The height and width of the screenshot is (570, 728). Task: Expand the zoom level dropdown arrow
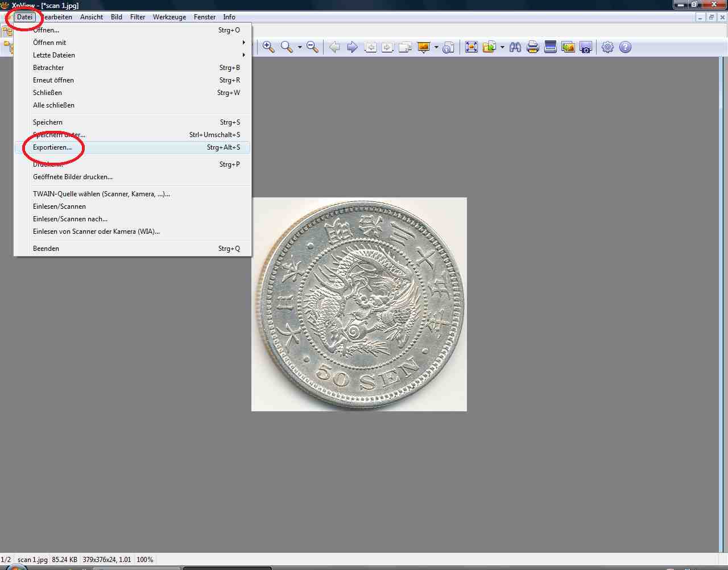point(300,48)
